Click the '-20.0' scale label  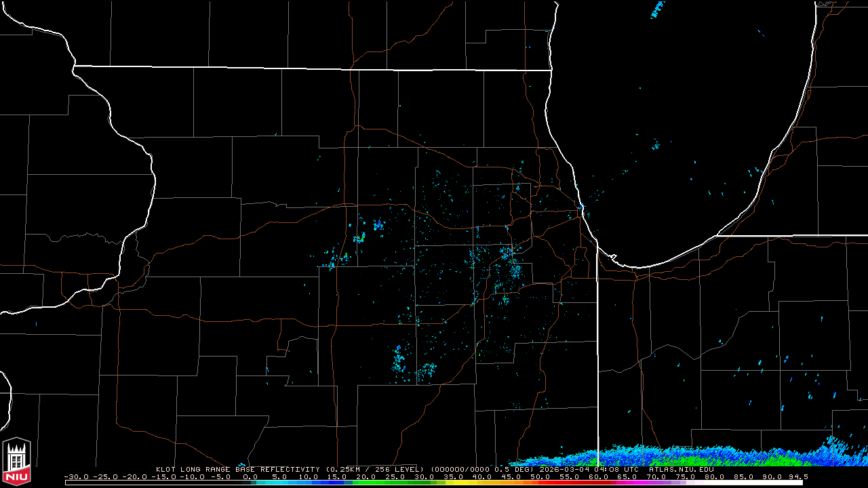point(134,476)
